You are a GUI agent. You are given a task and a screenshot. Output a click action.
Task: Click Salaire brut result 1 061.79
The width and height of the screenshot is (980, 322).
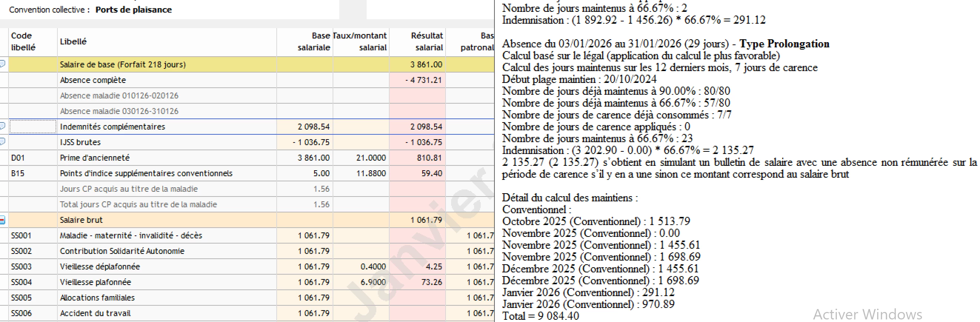[x=426, y=220]
